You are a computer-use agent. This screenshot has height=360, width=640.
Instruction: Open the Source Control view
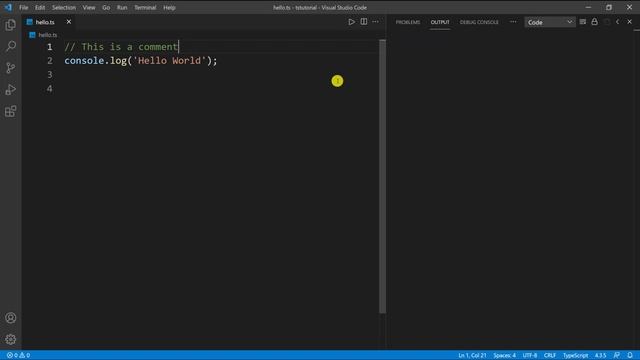point(11,68)
